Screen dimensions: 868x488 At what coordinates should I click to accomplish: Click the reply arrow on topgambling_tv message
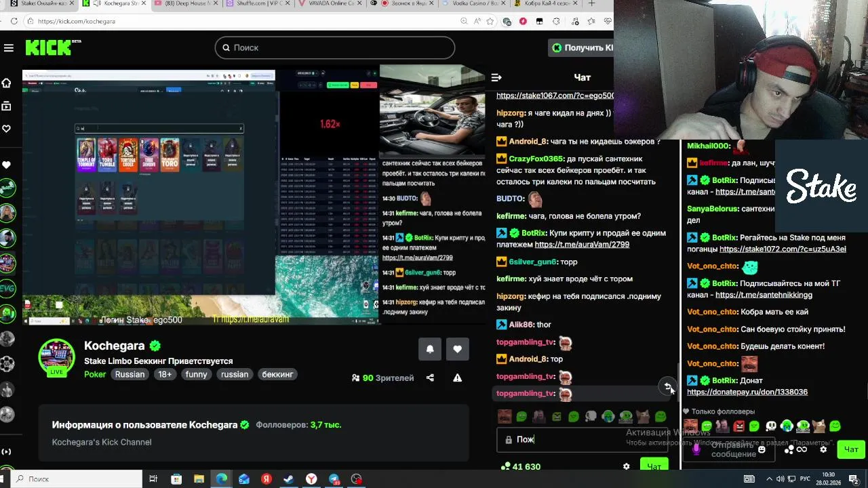[668, 386]
